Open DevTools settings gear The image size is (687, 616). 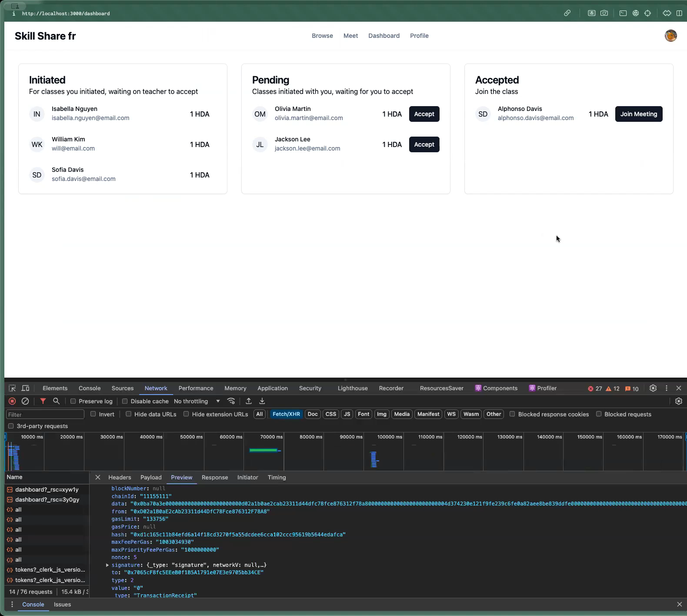(x=653, y=388)
